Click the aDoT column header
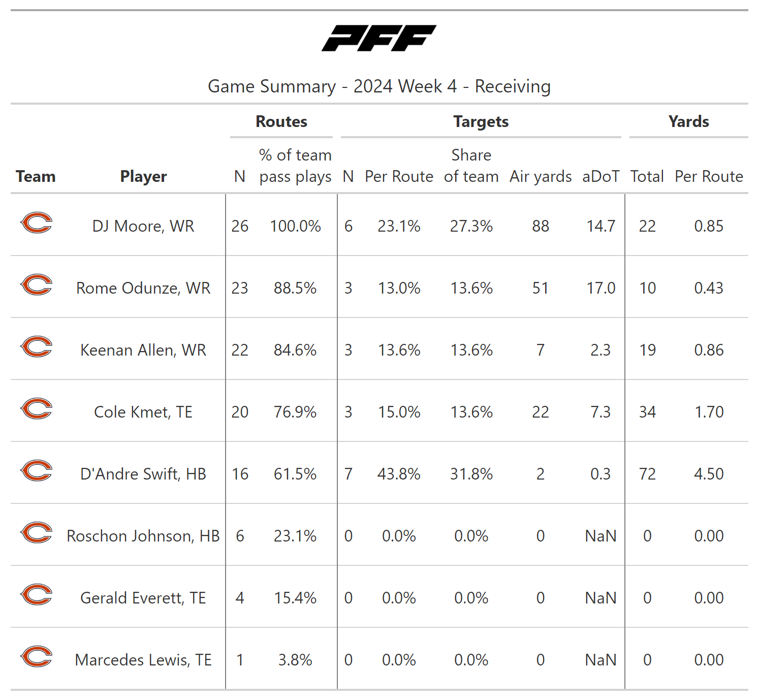 coord(601,176)
